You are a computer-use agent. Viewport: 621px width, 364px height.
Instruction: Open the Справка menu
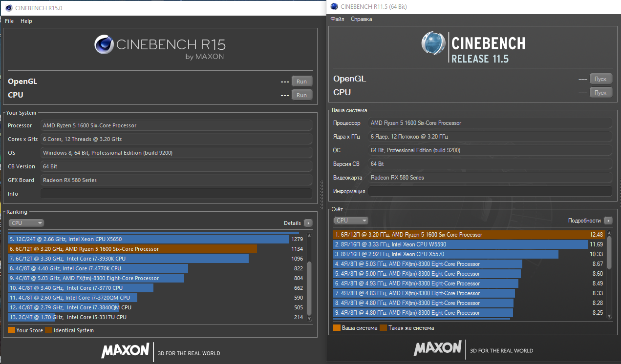[x=361, y=19]
